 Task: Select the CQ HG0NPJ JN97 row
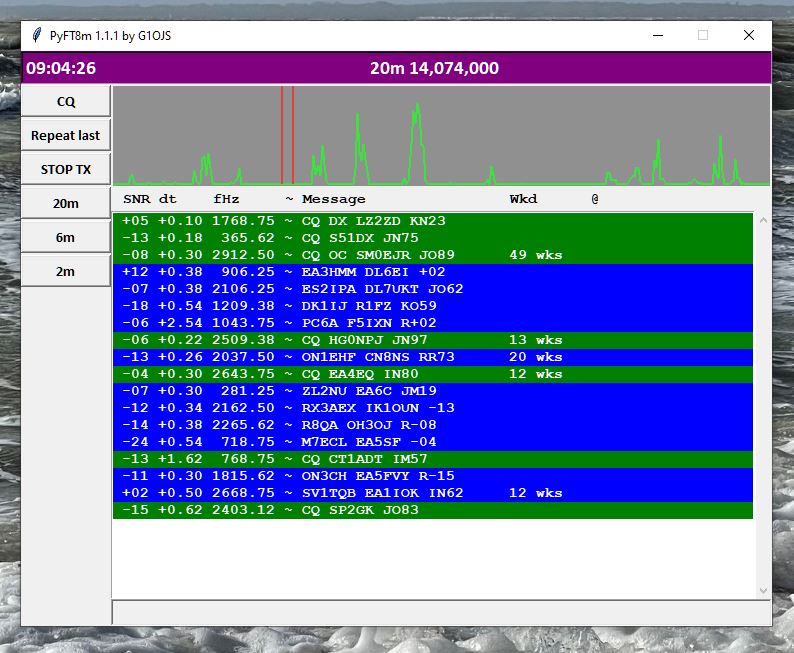(x=432, y=340)
